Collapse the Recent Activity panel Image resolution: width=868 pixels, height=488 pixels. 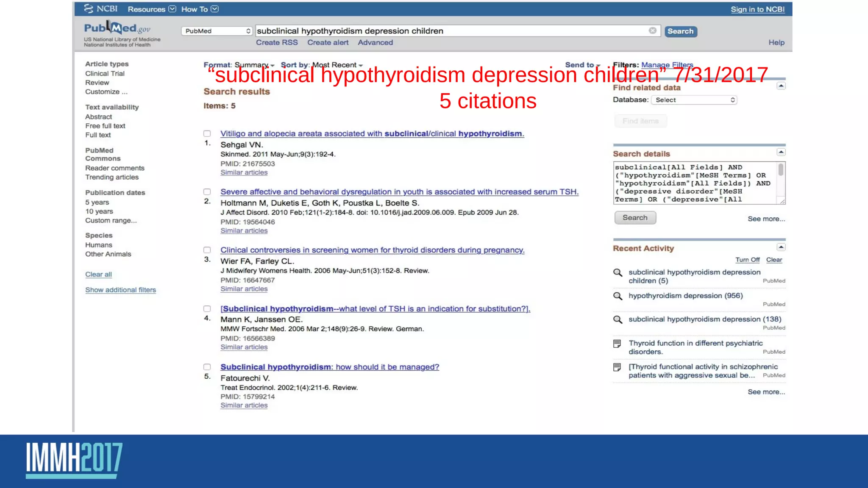click(781, 247)
